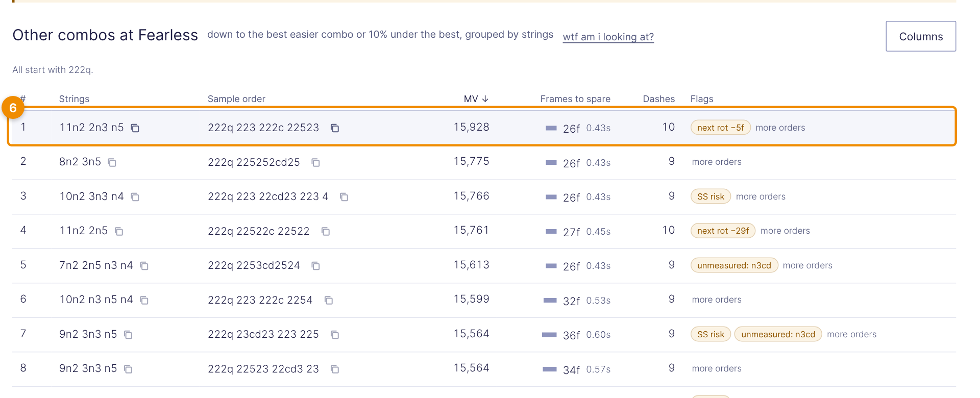This screenshot has width=980, height=398.
Task: Select the MV value 15,928
Action: pyautogui.click(x=472, y=127)
